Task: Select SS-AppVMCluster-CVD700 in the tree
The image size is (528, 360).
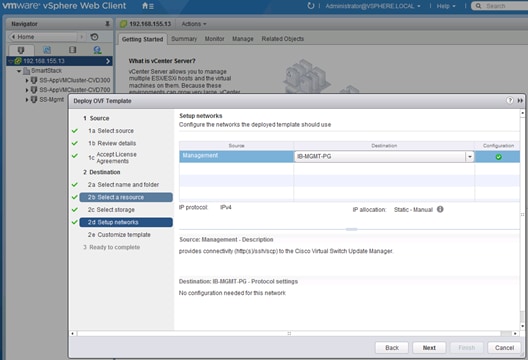Action: 74,90
